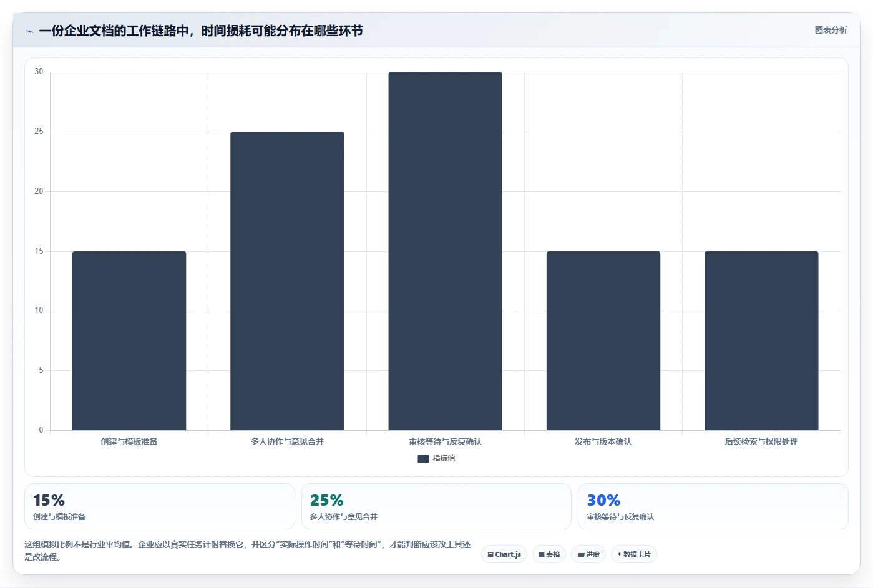Click the y-axis value 30
The height and width of the screenshot is (588, 873).
(x=39, y=72)
